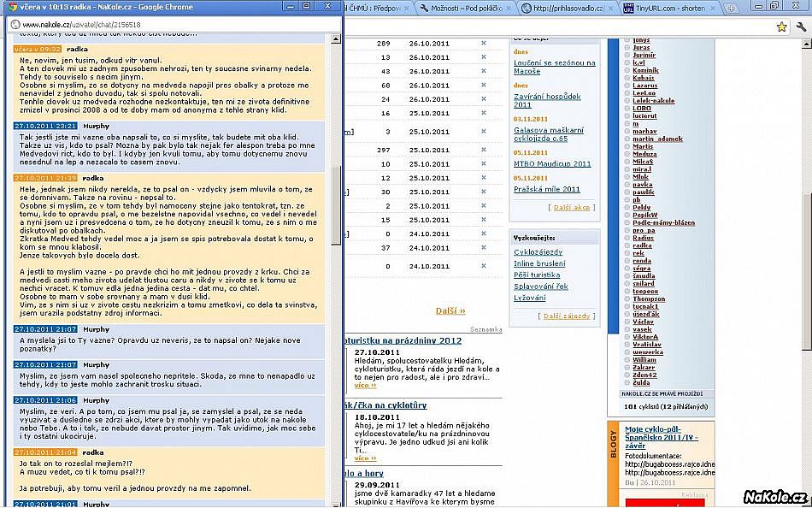
Task: Open the 'Další »' next page link
Action: click(x=450, y=310)
